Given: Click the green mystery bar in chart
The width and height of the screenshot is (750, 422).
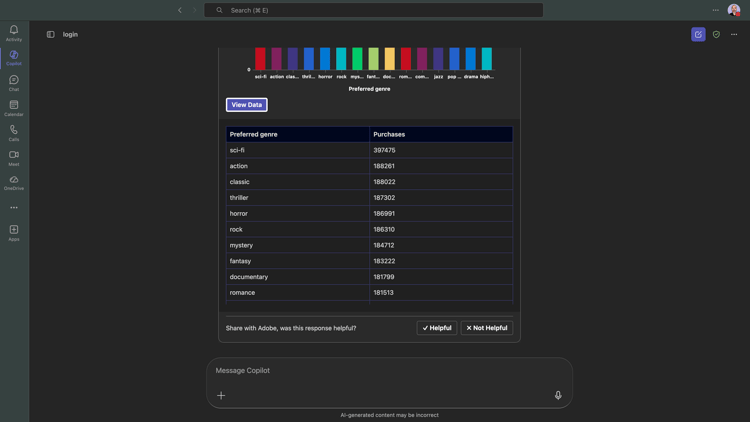Looking at the screenshot, I should [x=357, y=59].
